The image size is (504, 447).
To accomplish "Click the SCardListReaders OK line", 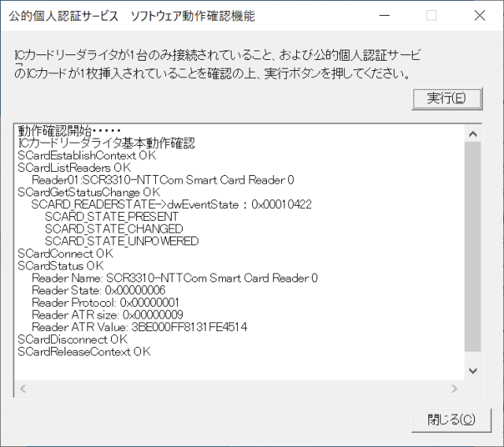I will pyautogui.click(x=74, y=168).
